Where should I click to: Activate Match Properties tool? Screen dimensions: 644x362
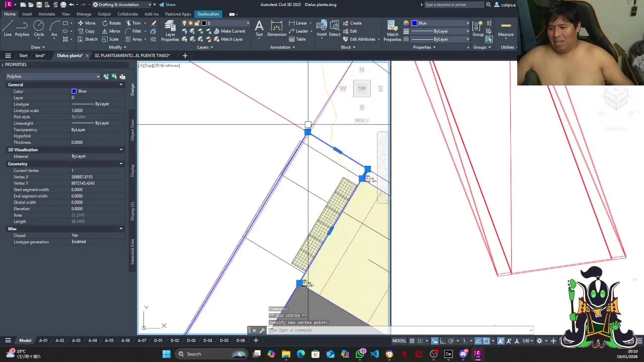(x=392, y=31)
